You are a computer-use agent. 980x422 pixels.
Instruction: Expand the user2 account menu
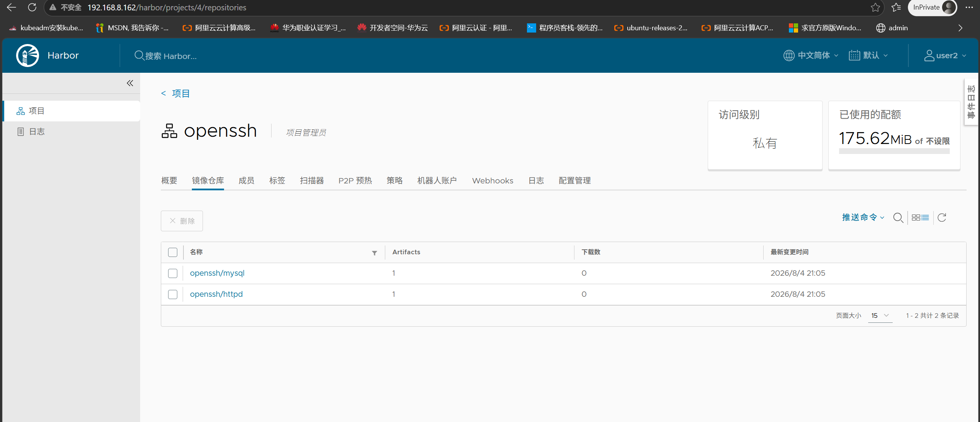point(945,56)
